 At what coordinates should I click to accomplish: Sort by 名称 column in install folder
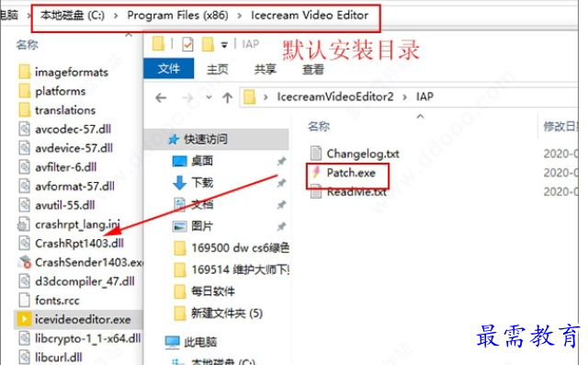pos(27,45)
